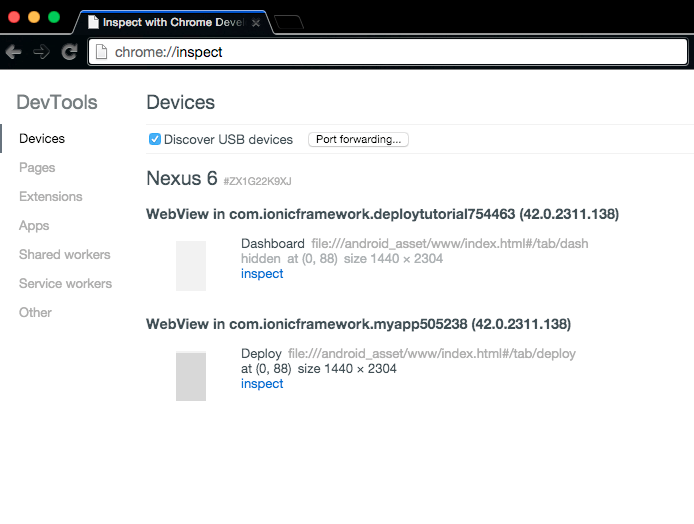Image resolution: width=694 pixels, height=524 pixels.
Task: Close the Inspect with Chrome tab
Action: [256, 23]
